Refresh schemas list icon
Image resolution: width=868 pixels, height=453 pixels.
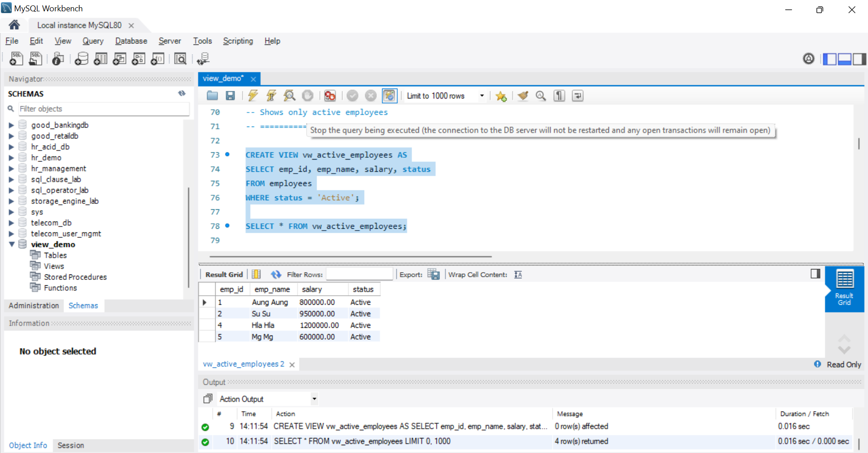pos(182,93)
